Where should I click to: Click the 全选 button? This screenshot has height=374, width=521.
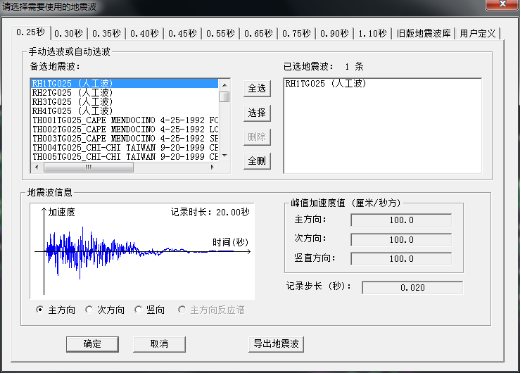tap(257, 89)
